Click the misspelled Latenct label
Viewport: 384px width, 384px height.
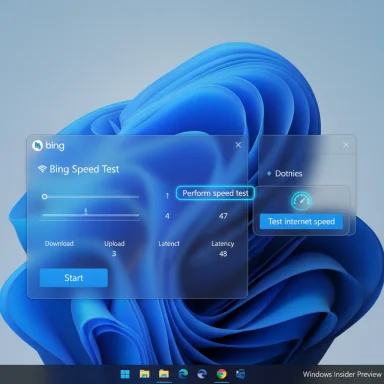169,244
